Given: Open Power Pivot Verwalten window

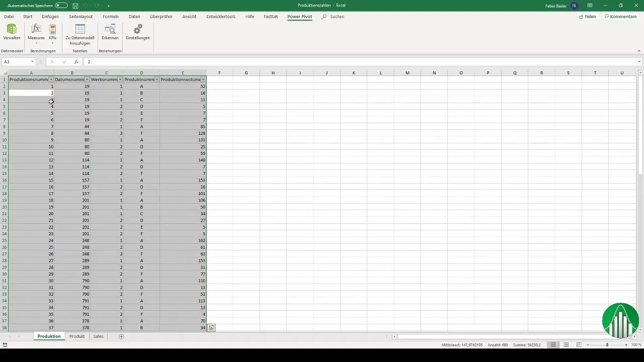Looking at the screenshot, I should (x=12, y=32).
